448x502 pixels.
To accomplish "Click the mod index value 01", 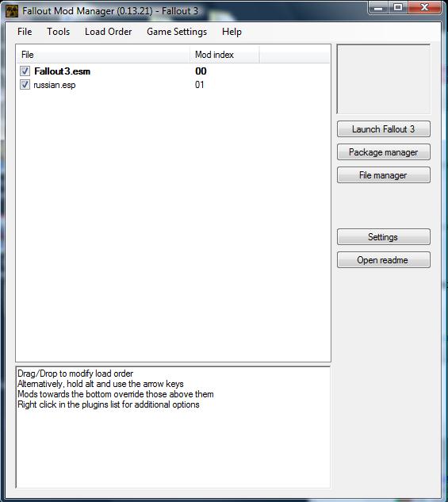I will point(199,85).
